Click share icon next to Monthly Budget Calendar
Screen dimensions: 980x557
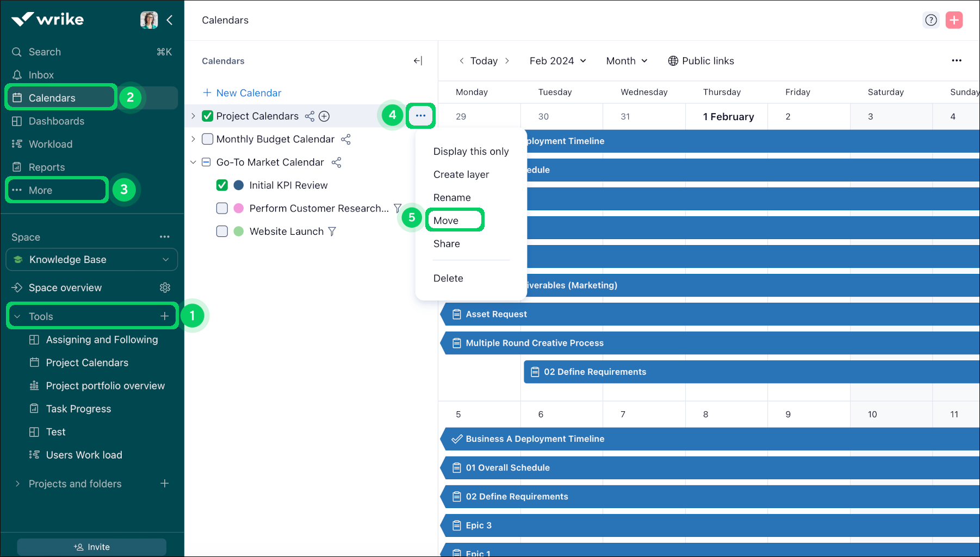pos(346,139)
